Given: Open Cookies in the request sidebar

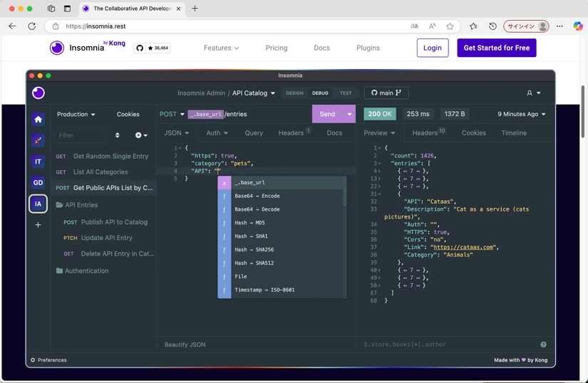Looking at the screenshot, I should coord(128,114).
